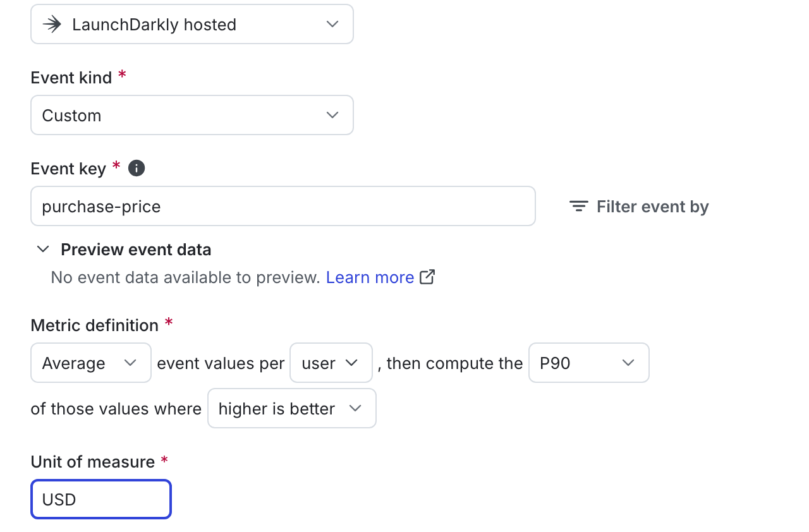Image resolution: width=809 pixels, height=532 pixels.
Task: Click the filter lines icon
Action: point(578,207)
